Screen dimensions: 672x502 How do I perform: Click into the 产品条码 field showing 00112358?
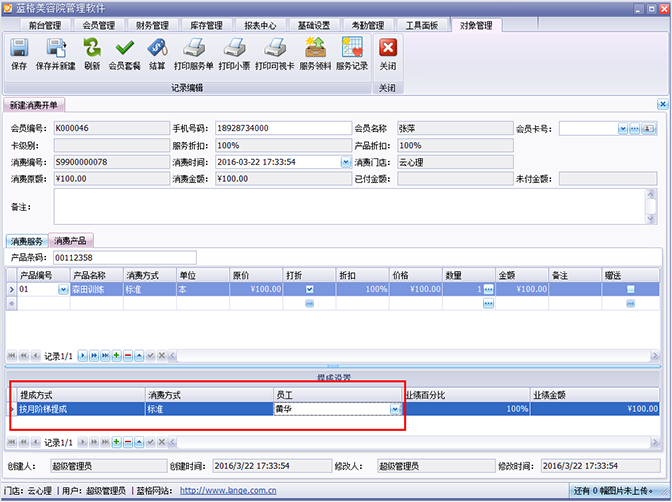(125, 258)
